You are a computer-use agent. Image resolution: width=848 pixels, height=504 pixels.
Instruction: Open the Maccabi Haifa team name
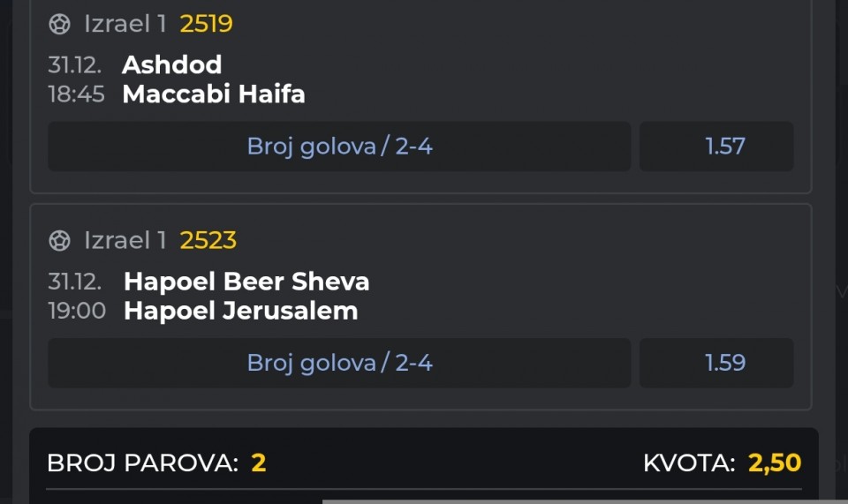pyautogui.click(x=214, y=94)
